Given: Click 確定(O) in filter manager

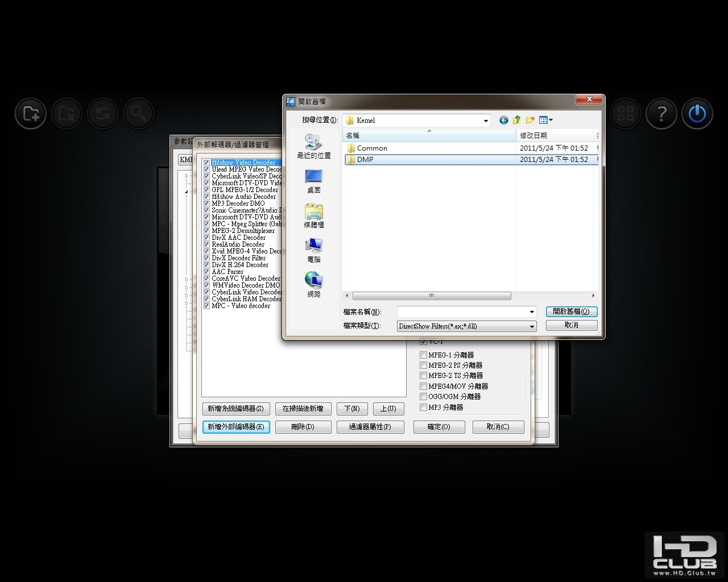Looking at the screenshot, I should [439, 427].
